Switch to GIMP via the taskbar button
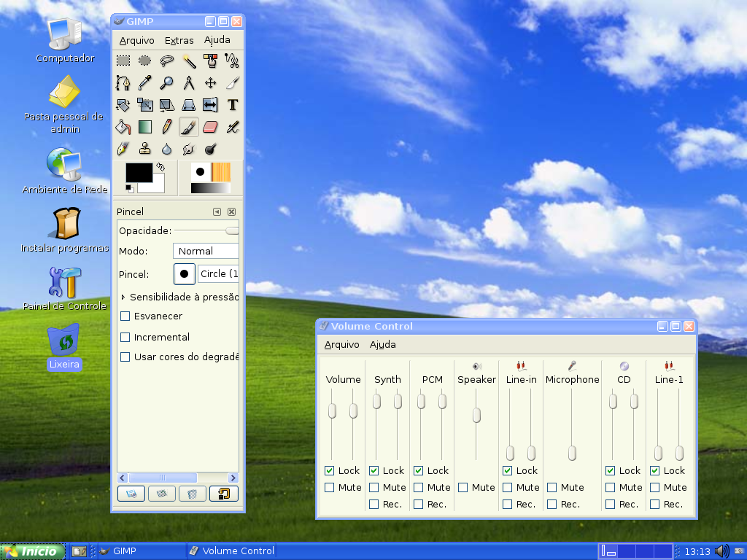Viewport: 747px width, 560px height. [142, 551]
